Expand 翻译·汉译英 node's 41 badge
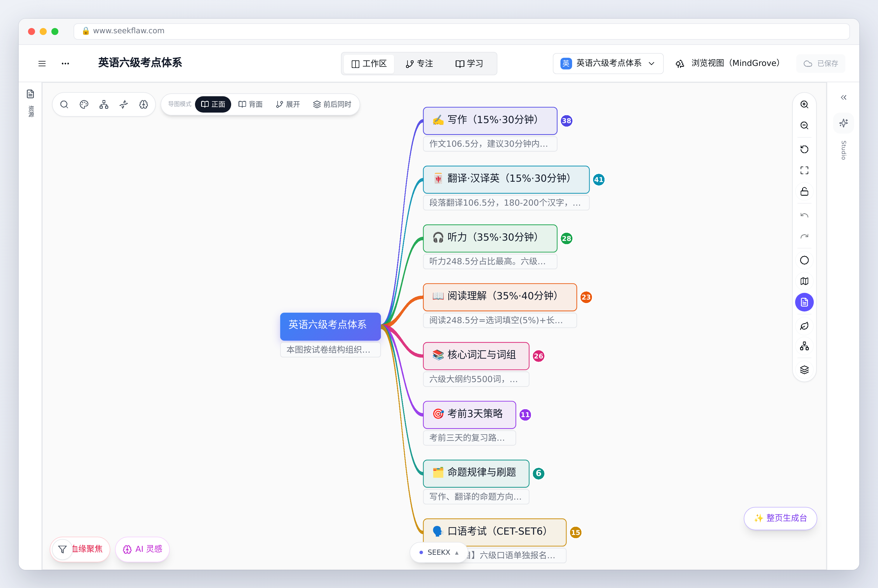878x588 pixels. click(598, 180)
